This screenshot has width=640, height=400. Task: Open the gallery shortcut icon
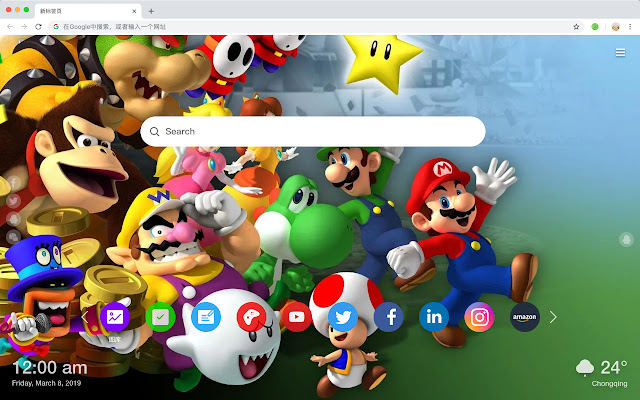coord(115,317)
